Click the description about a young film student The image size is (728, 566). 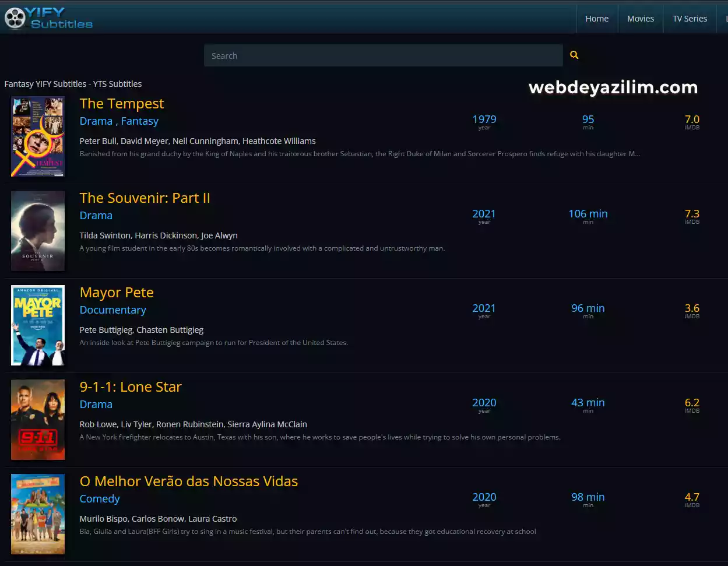(x=262, y=248)
